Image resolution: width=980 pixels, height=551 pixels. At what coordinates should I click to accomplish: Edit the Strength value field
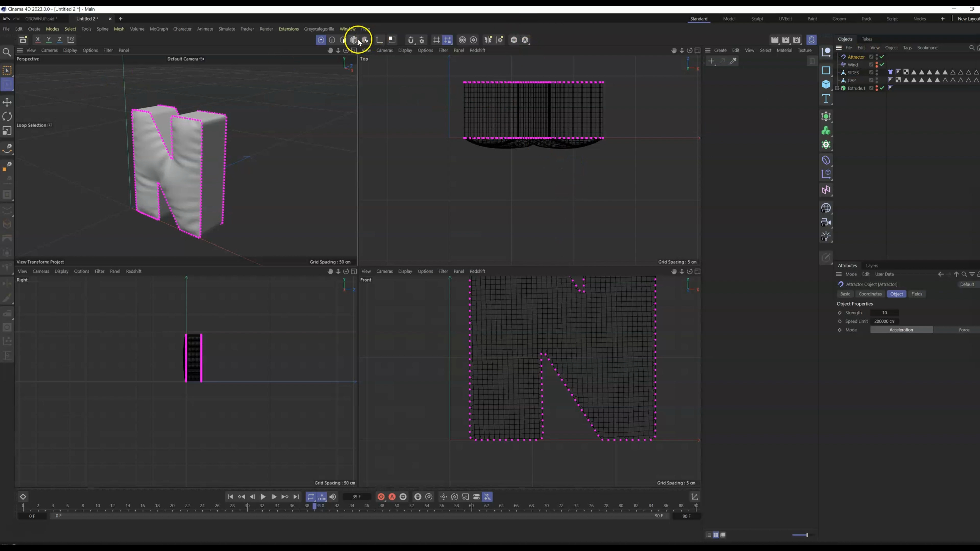point(885,312)
